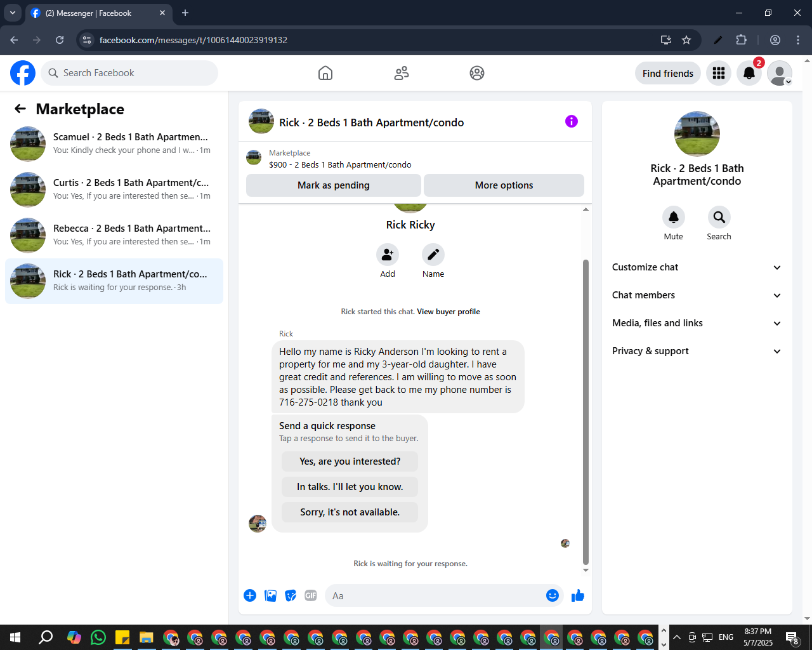Choose a GIF icon
The height and width of the screenshot is (650, 812).
[311, 595]
